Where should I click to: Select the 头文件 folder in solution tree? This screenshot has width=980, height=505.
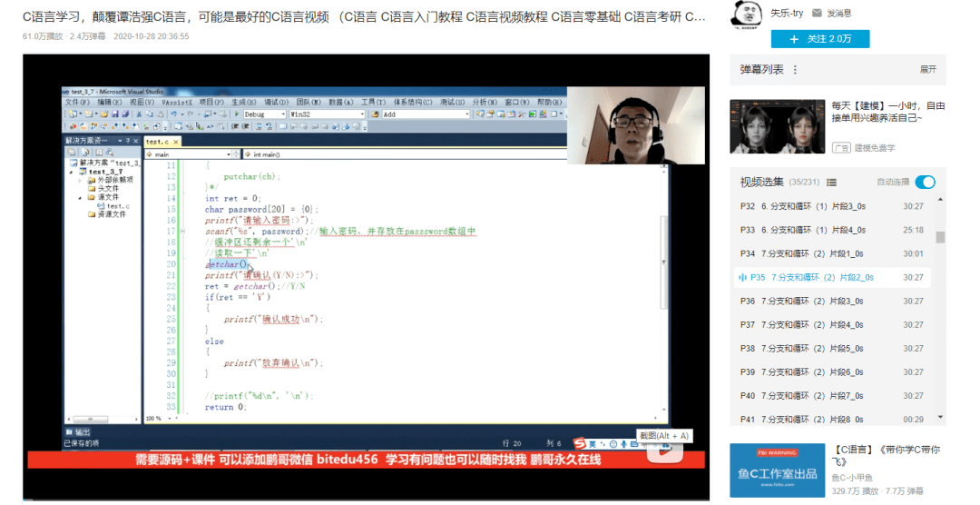tap(103, 188)
